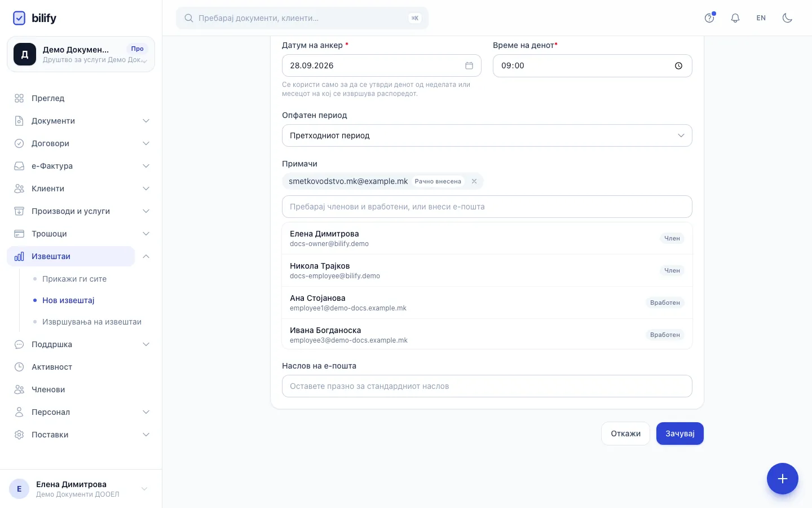Screen dimensions: 812x508
Task: Click the Зачувај save button
Action: [x=680, y=433]
